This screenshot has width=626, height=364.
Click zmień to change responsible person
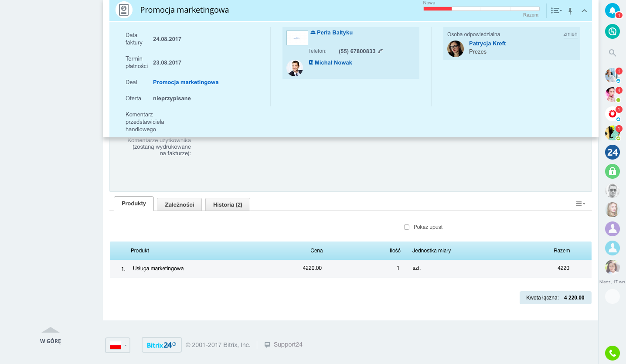click(570, 34)
